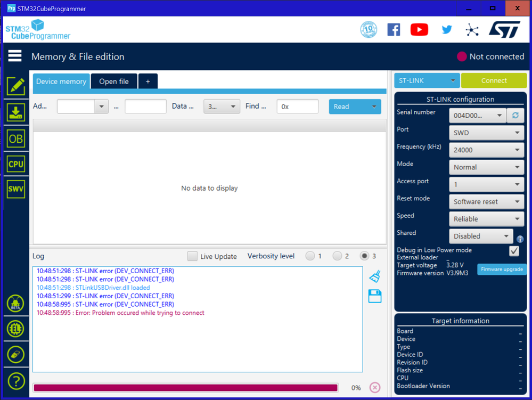This screenshot has width=532, height=400.
Task: Open the Beta features bug icon
Action: pos(15,303)
